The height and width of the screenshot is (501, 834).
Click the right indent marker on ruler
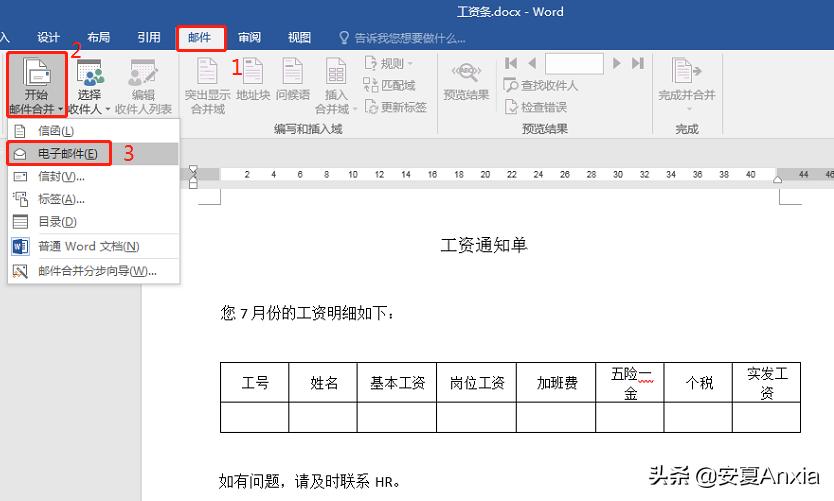777,179
